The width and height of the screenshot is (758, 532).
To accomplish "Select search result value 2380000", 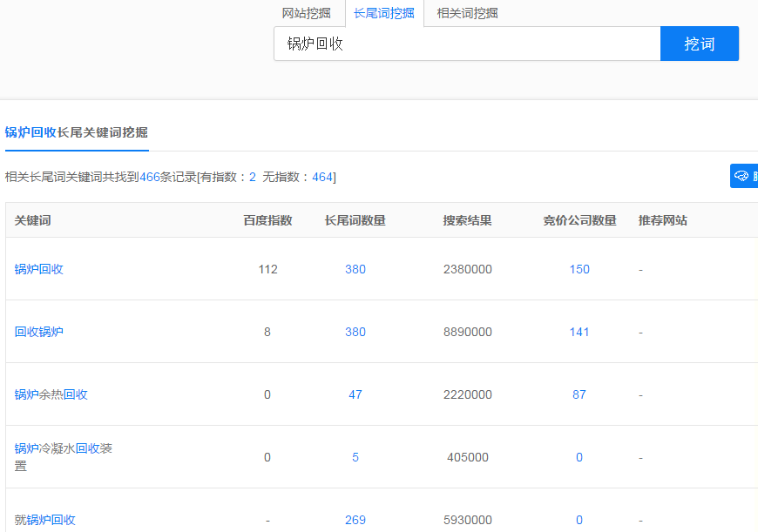I will (x=467, y=269).
